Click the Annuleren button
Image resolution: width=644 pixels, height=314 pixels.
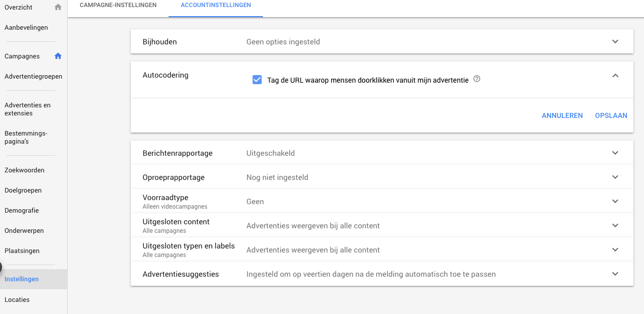(x=562, y=115)
